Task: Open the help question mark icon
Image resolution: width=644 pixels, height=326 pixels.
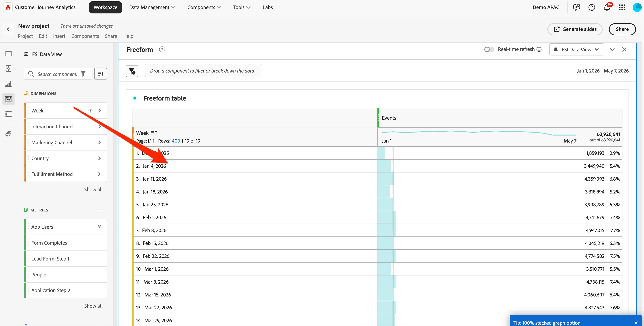Action: tap(591, 8)
